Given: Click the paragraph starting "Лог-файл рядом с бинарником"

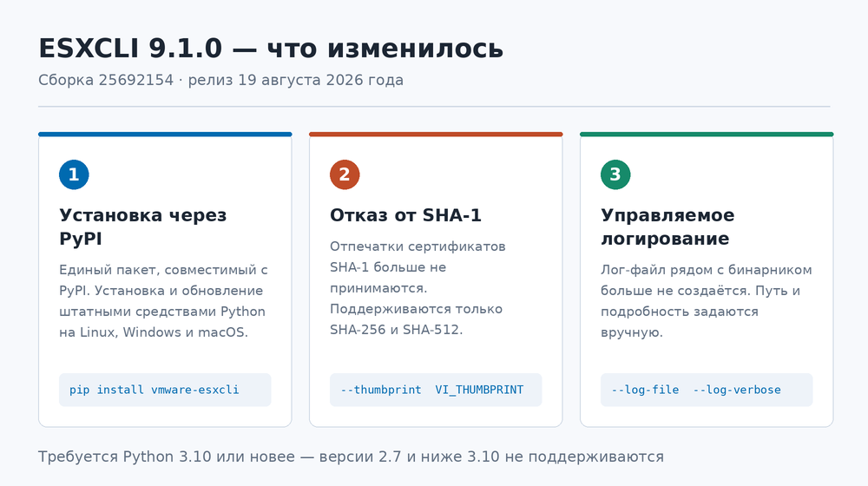Looking at the screenshot, I should (707, 301).
